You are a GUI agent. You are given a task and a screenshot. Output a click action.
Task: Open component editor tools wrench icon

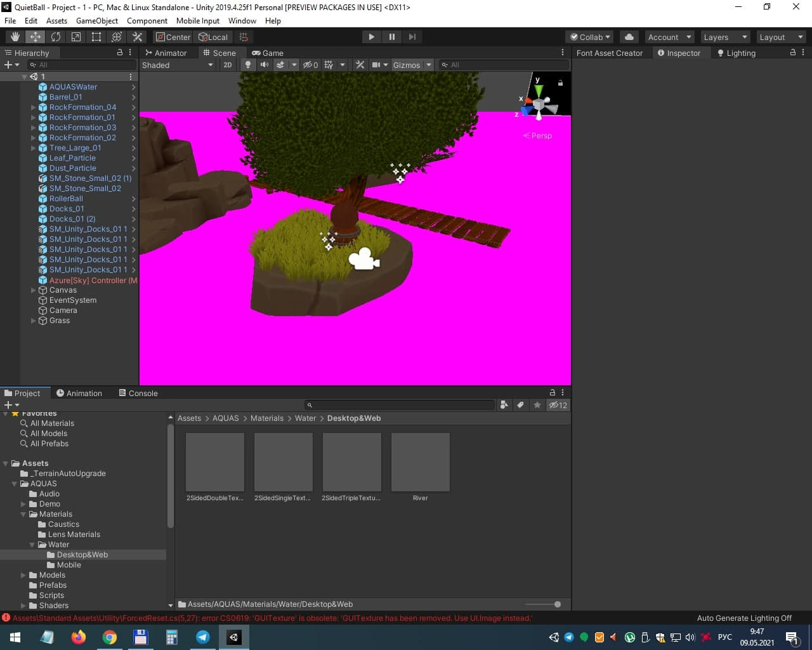click(360, 65)
